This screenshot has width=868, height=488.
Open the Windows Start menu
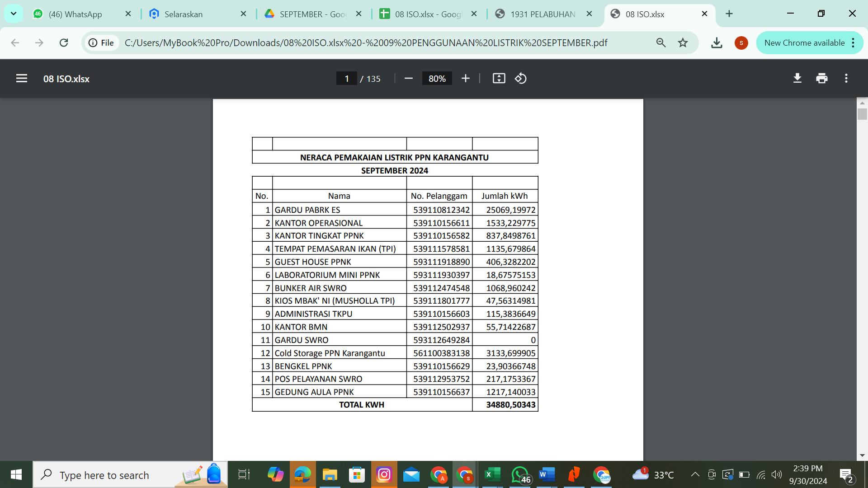(16, 474)
